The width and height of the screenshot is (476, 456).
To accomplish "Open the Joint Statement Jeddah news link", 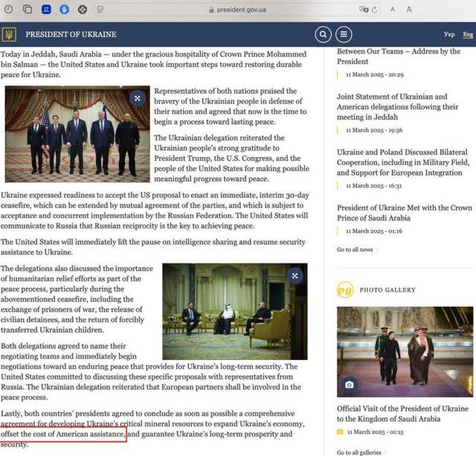I will (392, 107).
